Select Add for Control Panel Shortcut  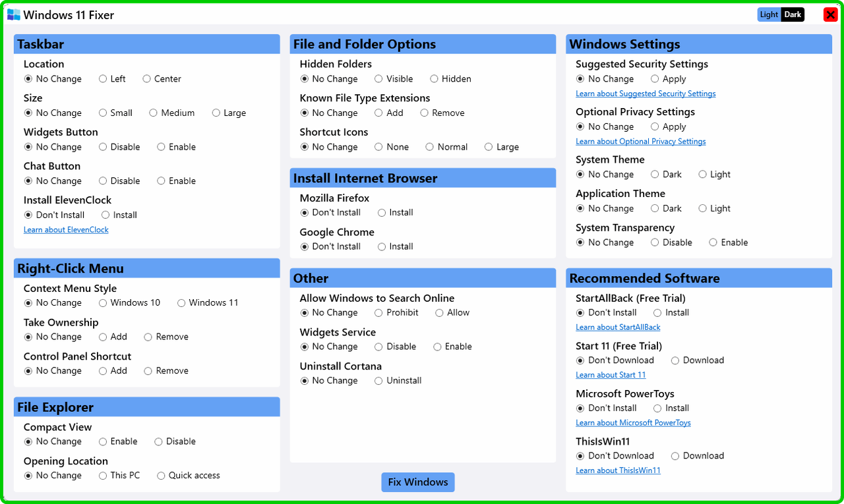point(113,371)
